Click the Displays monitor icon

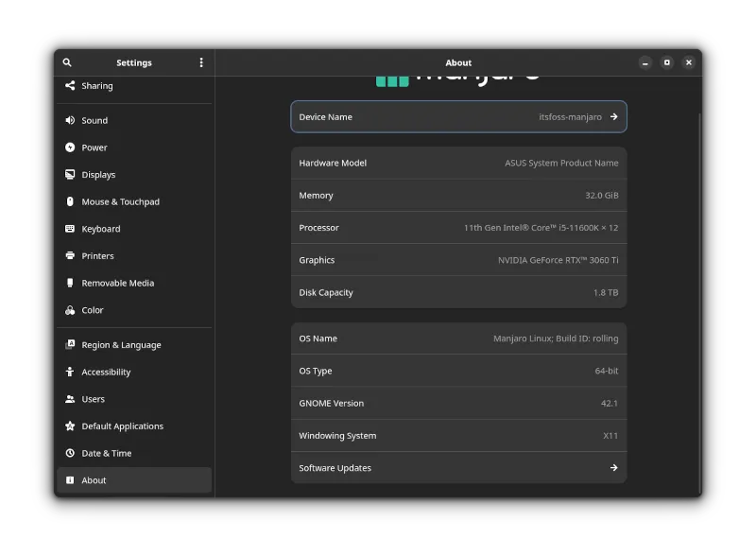[x=68, y=175]
